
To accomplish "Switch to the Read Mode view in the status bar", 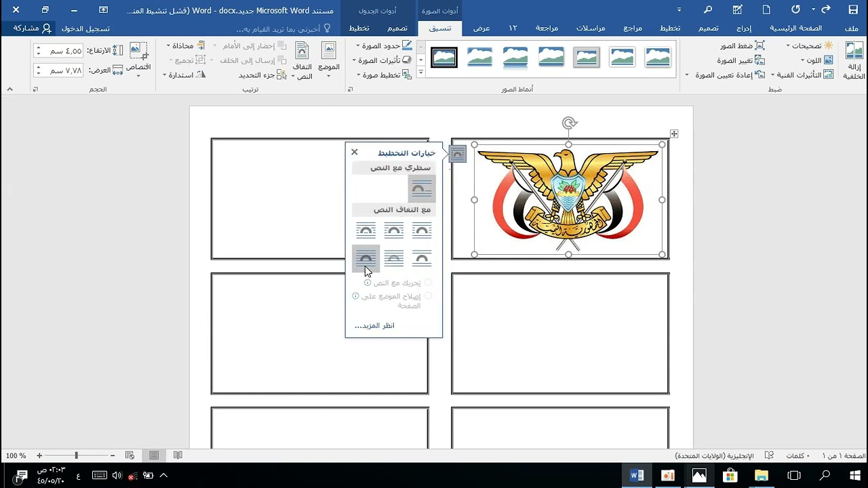I will tap(178, 455).
